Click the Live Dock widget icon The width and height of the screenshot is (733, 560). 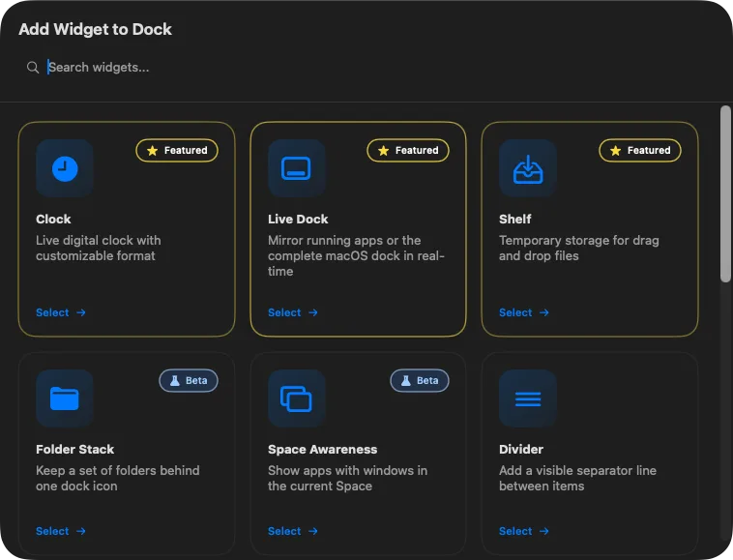click(x=296, y=168)
